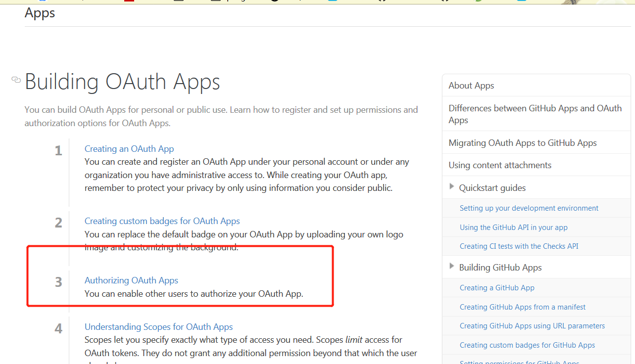Image resolution: width=635 pixels, height=364 pixels.
Task: Collapse the Building GitHub Apps triangle
Action: (451, 266)
